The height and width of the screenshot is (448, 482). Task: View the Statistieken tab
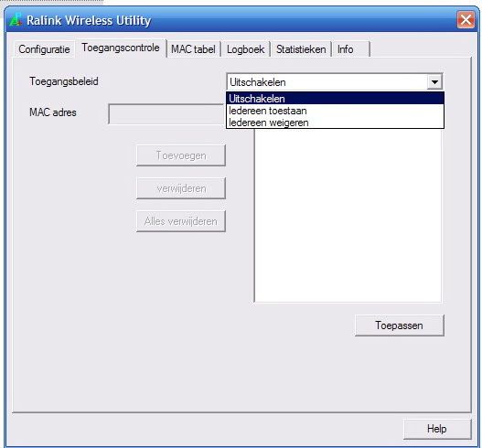pyautogui.click(x=301, y=49)
